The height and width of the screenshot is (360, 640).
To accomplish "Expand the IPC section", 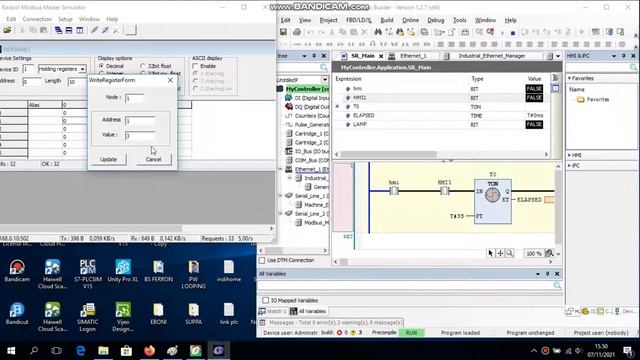I will [x=569, y=165].
